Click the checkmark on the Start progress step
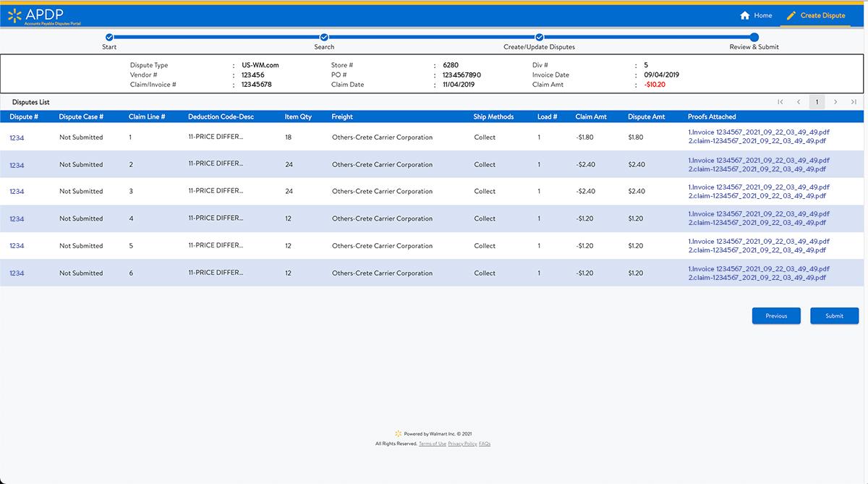 coord(109,36)
